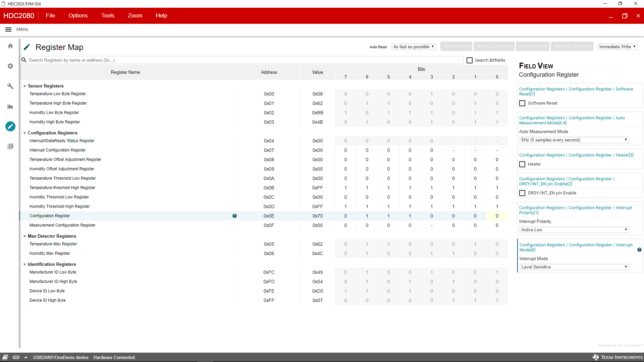Screen dimensions: 644x362
Task: Select Measurement Configuration Register row
Action: pyautogui.click(x=263, y=225)
